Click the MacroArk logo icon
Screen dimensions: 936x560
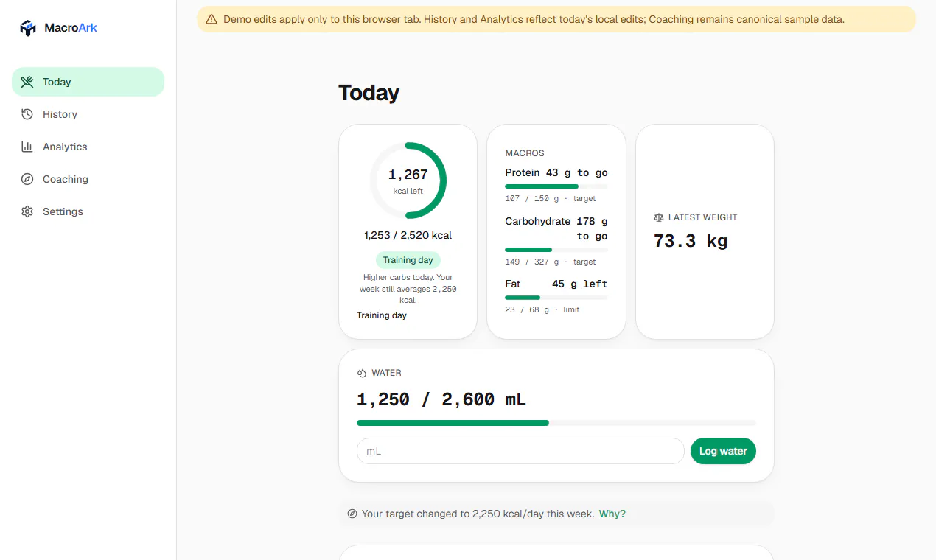pyautogui.click(x=28, y=28)
